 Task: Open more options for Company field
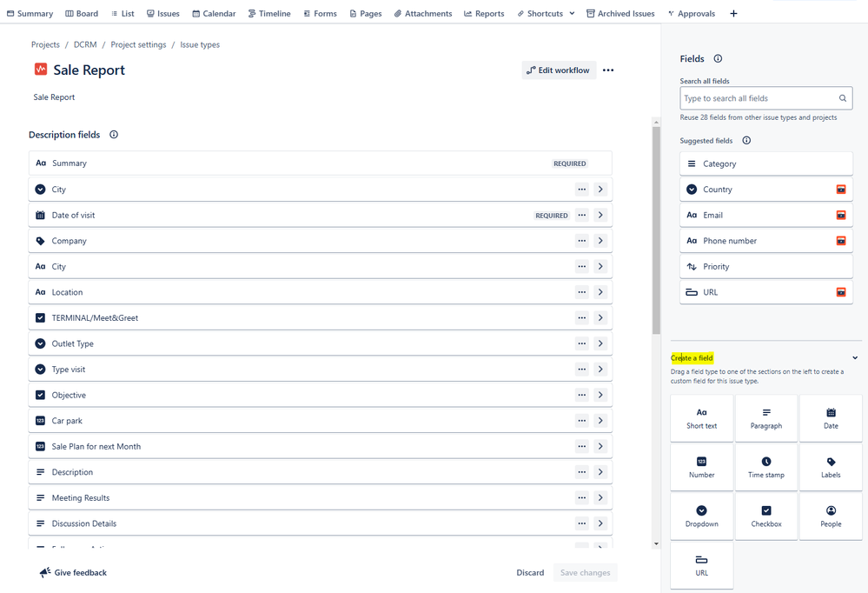pos(582,241)
